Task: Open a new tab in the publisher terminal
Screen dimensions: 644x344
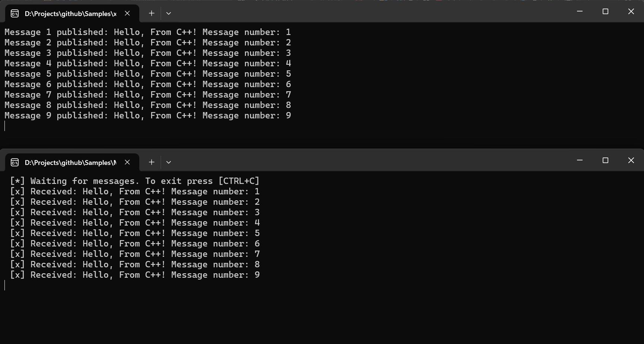Action: 152,13
